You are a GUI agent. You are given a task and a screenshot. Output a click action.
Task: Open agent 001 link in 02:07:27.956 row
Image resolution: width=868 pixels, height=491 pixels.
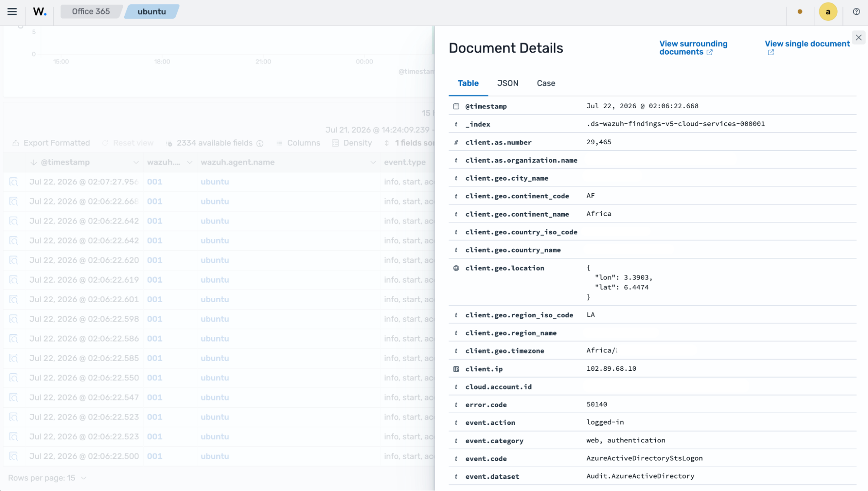click(x=155, y=182)
